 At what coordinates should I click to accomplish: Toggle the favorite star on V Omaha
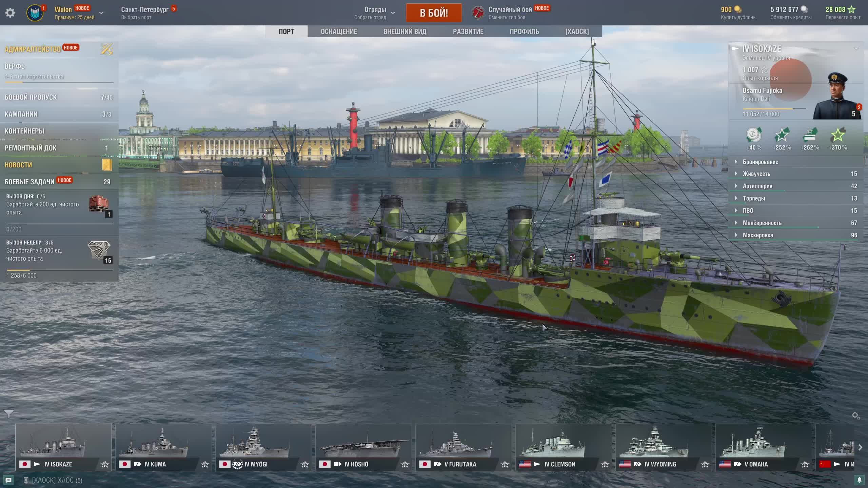[805, 464]
